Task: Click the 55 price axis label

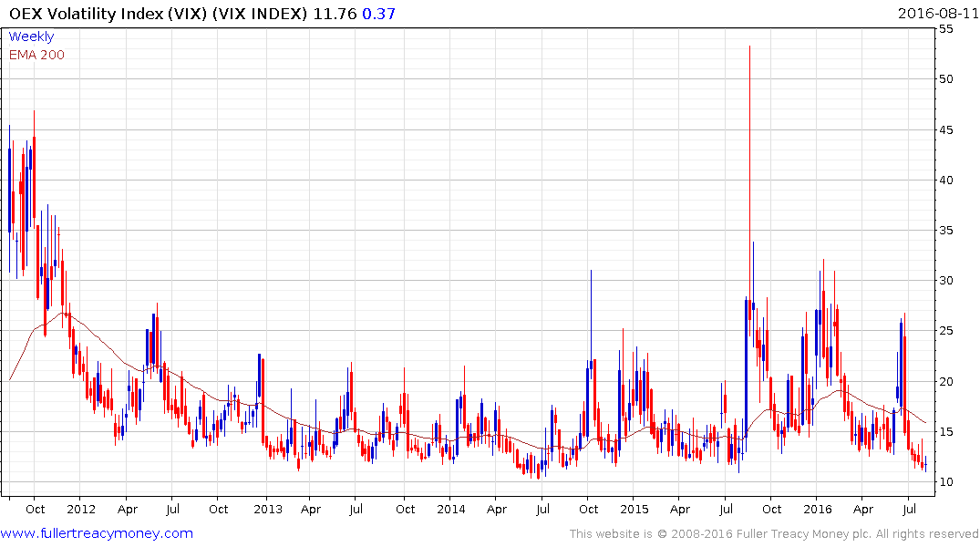Action: point(945,29)
